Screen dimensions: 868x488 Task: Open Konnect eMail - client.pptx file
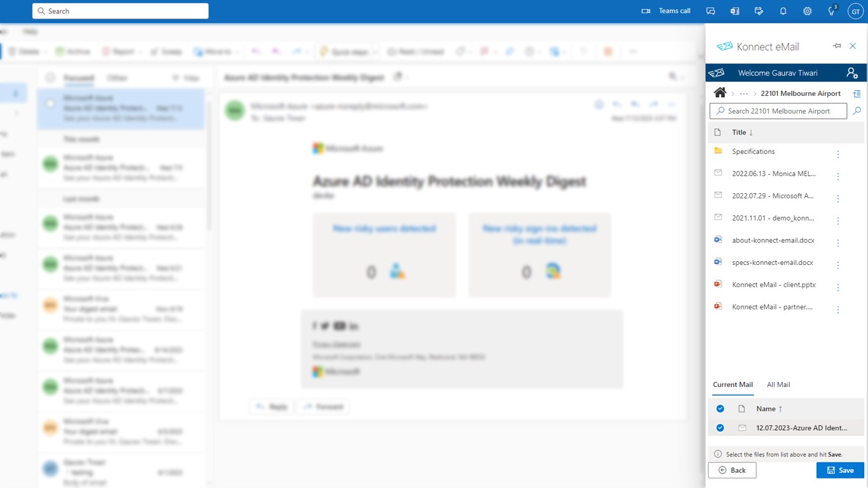click(x=774, y=285)
